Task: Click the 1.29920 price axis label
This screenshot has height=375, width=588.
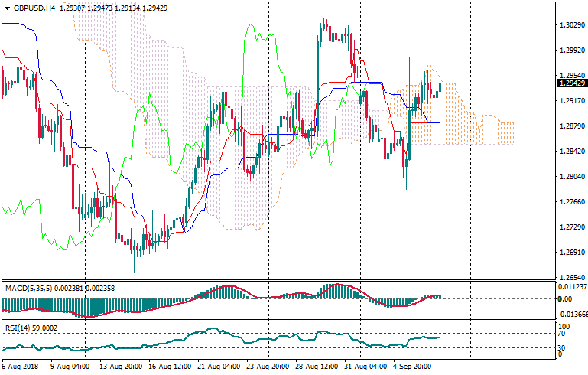Action: [x=572, y=51]
